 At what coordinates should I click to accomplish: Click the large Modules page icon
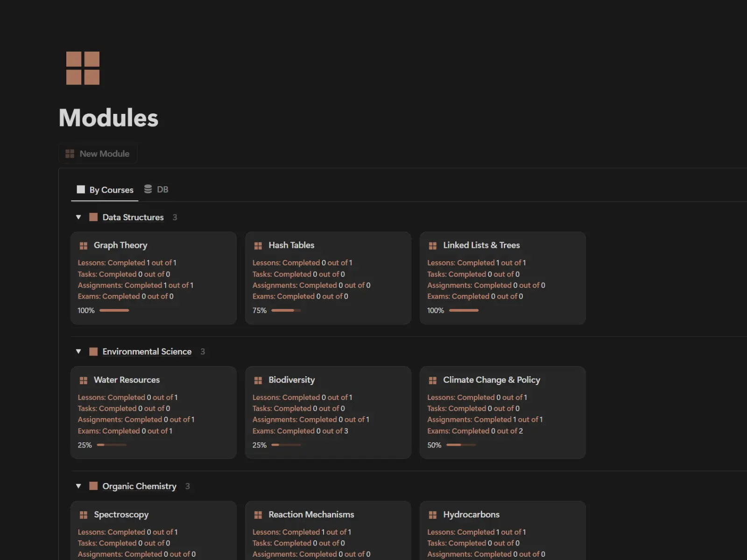(x=83, y=68)
